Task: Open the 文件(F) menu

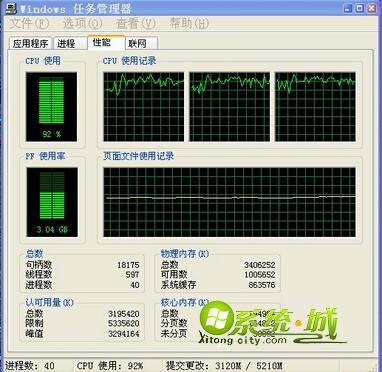Action: click(29, 23)
